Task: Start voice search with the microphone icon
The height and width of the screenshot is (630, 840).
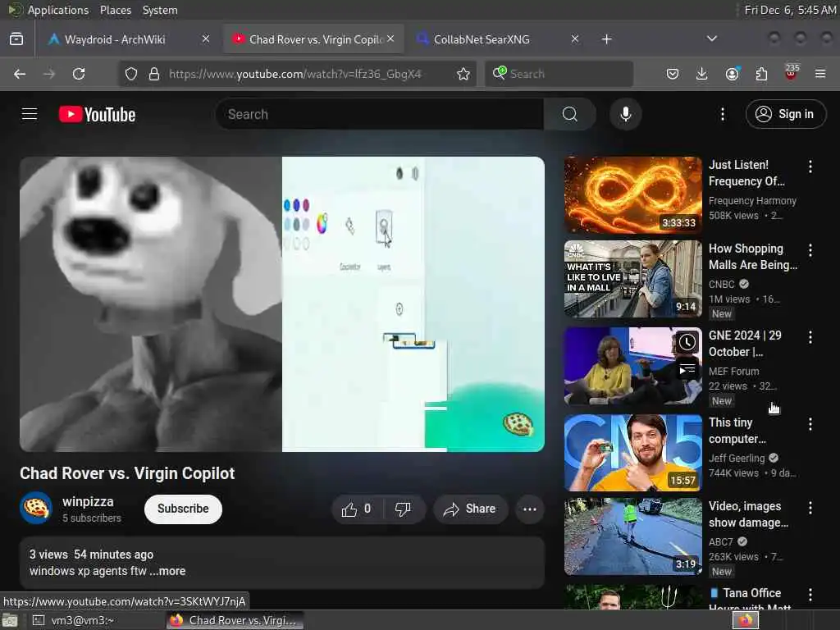Action: [625, 114]
